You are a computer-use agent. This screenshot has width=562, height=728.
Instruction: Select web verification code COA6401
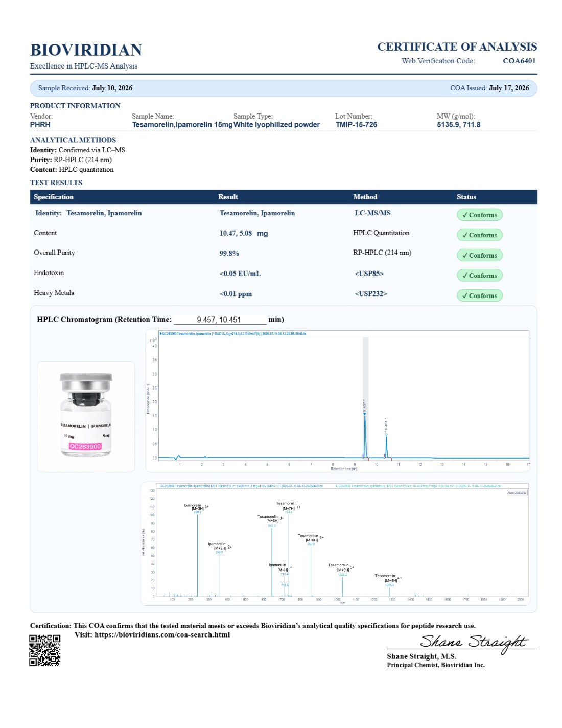(519, 61)
